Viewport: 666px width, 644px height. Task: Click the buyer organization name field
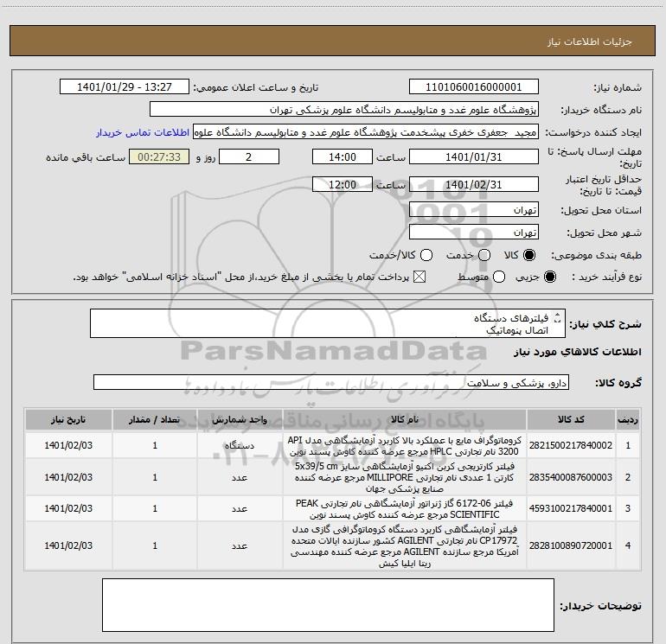point(344,110)
